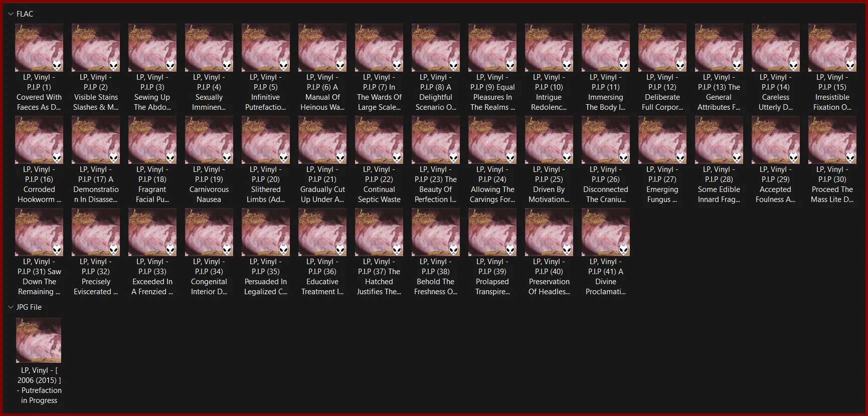Select the P.I.P (30) Proceed The Mass icon
Image resolution: width=868 pixels, height=416 pixels.
[832, 140]
